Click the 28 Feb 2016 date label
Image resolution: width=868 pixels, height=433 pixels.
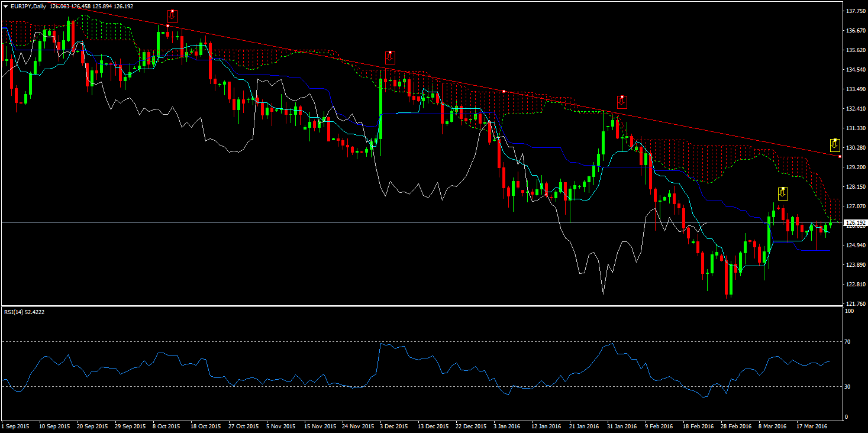[735, 426]
